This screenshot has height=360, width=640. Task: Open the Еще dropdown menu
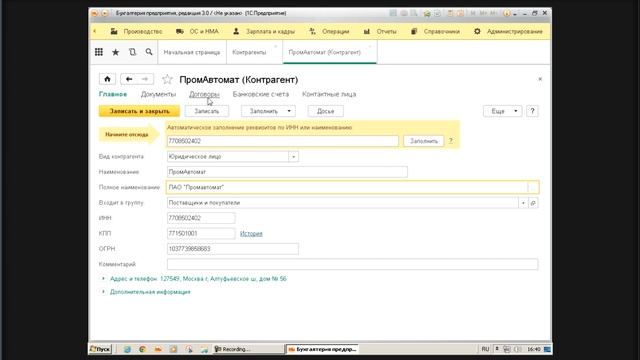(502, 111)
